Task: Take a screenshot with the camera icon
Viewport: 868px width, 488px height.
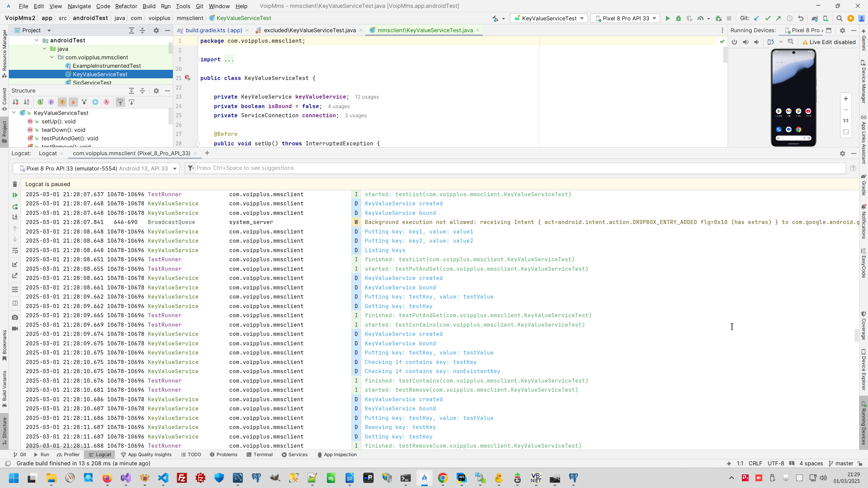Action: coord(15,318)
